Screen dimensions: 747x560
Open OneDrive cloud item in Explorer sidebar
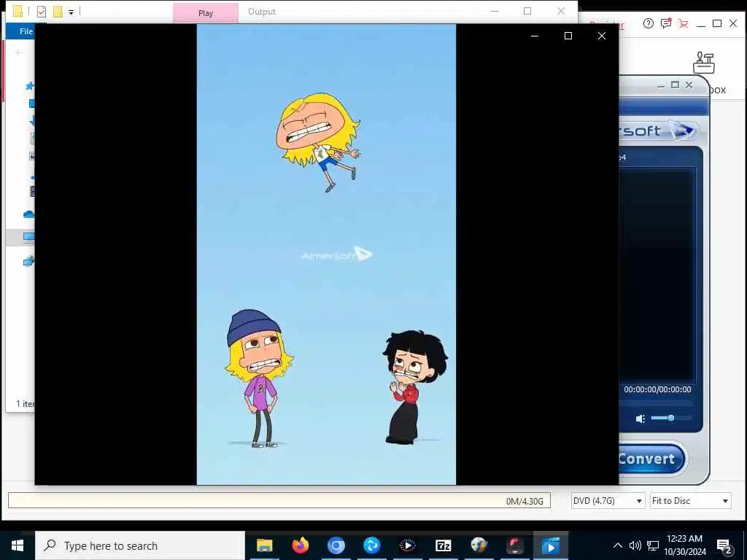click(28, 214)
